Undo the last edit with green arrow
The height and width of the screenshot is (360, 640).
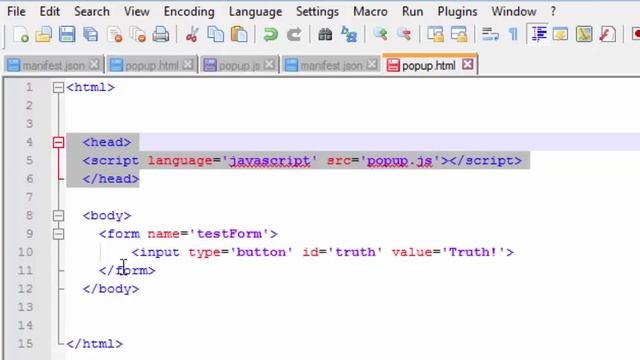click(270, 35)
